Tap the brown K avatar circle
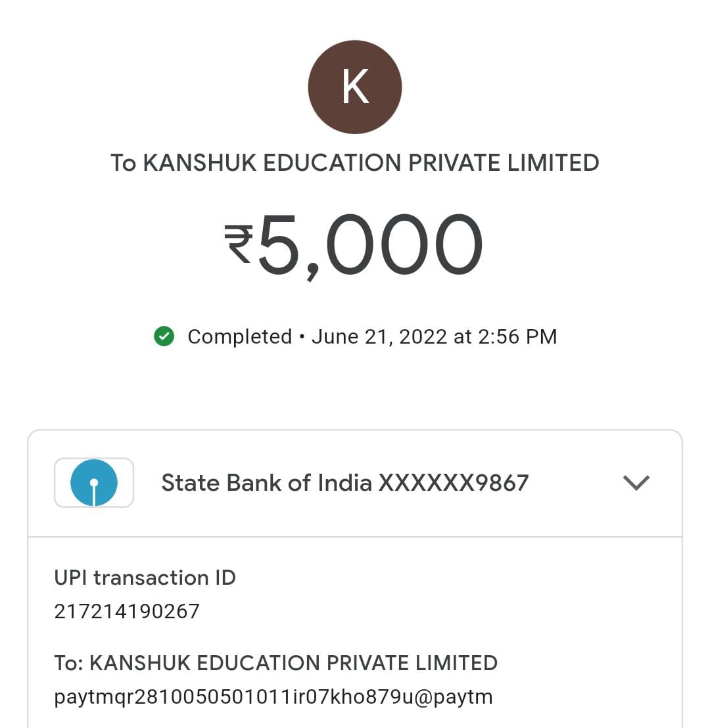710x728 pixels. [x=355, y=87]
